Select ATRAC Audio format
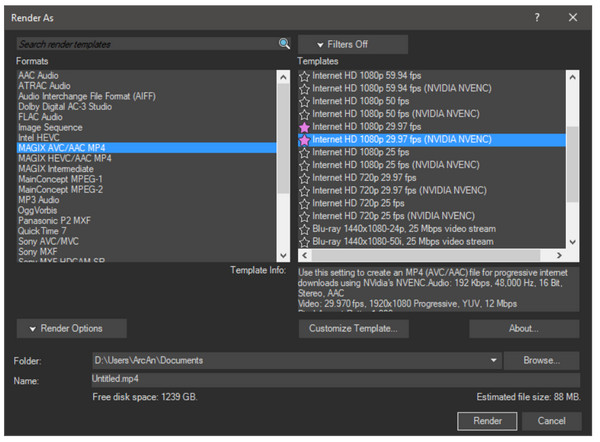This screenshot has height=442, width=600. [147, 86]
